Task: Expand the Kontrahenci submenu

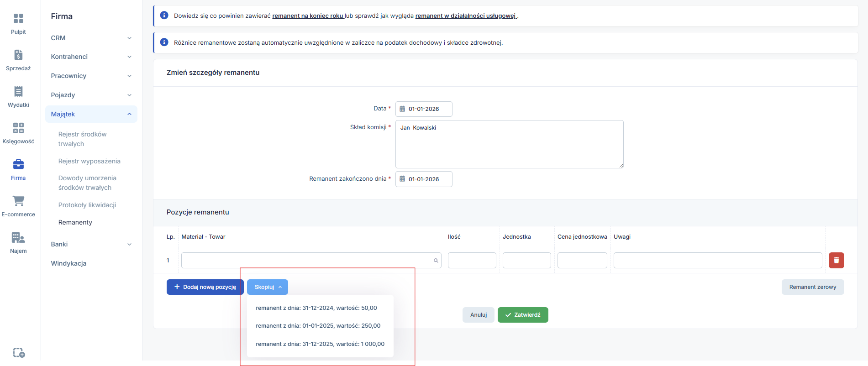Action: click(x=91, y=57)
